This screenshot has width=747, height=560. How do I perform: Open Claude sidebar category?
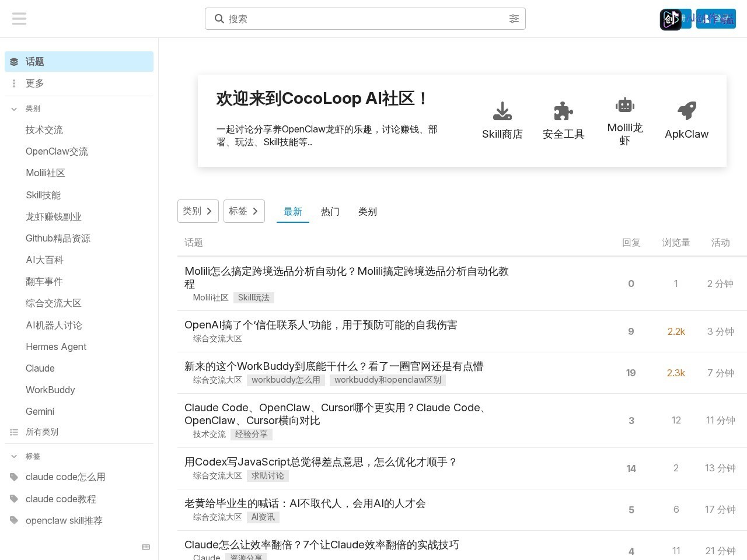coord(40,368)
